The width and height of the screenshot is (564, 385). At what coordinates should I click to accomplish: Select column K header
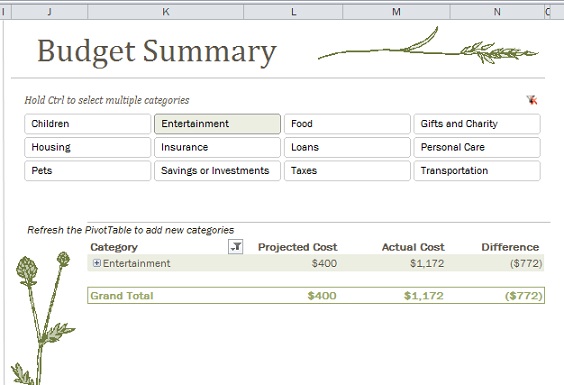click(165, 12)
